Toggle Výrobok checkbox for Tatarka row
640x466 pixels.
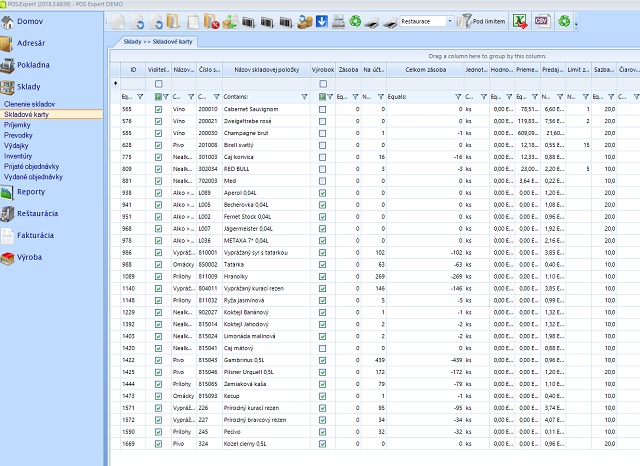pyautogui.click(x=322, y=264)
